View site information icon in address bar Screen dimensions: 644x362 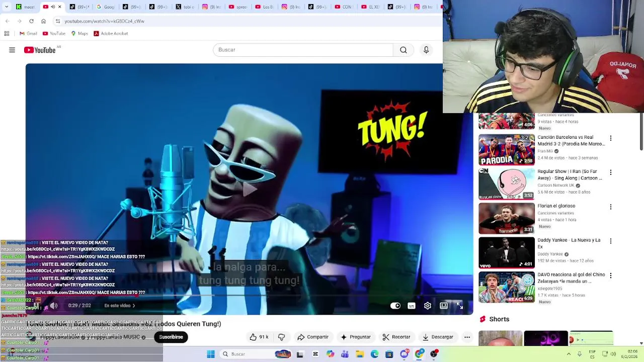pos(58,21)
